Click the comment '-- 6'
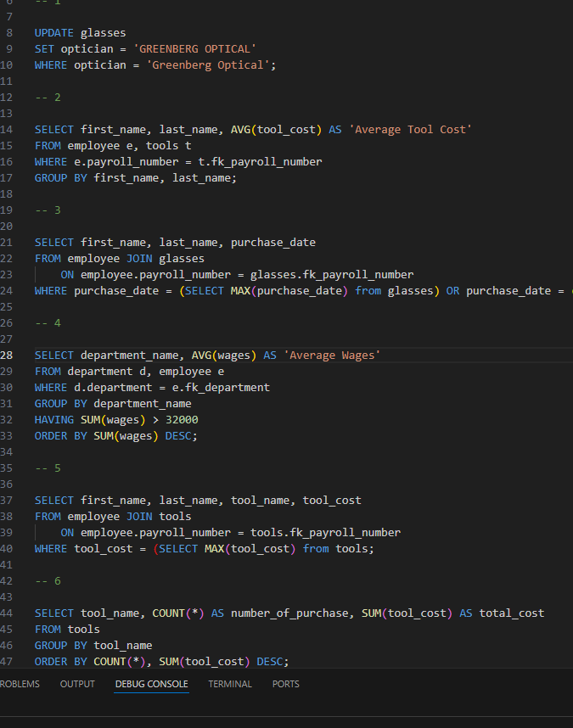The image size is (573, 728). pyautogui.click(x=48, y=581)
